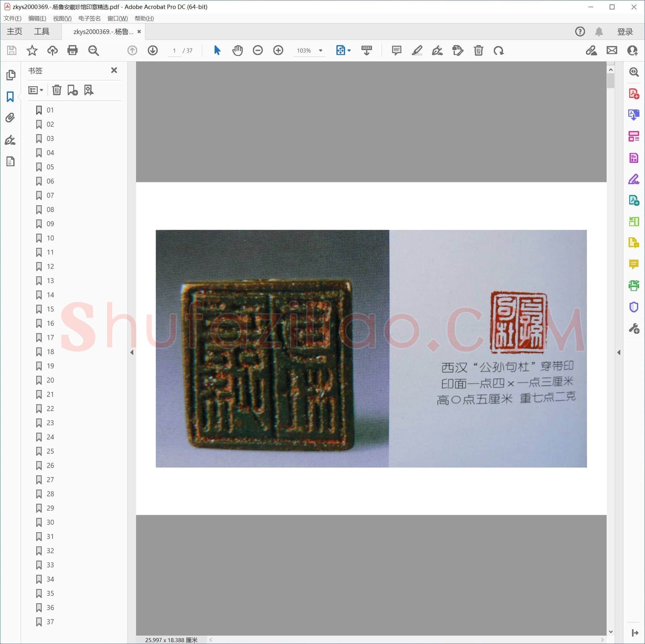
Task: Click vertical scrollbar thumb
Action: click(610, 80)
